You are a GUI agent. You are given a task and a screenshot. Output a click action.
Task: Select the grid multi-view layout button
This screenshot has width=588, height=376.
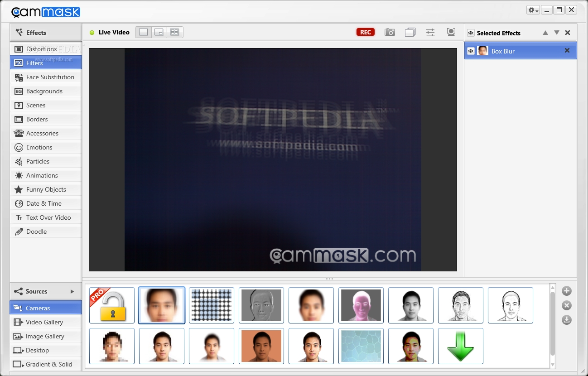click(x=175, y=32)
